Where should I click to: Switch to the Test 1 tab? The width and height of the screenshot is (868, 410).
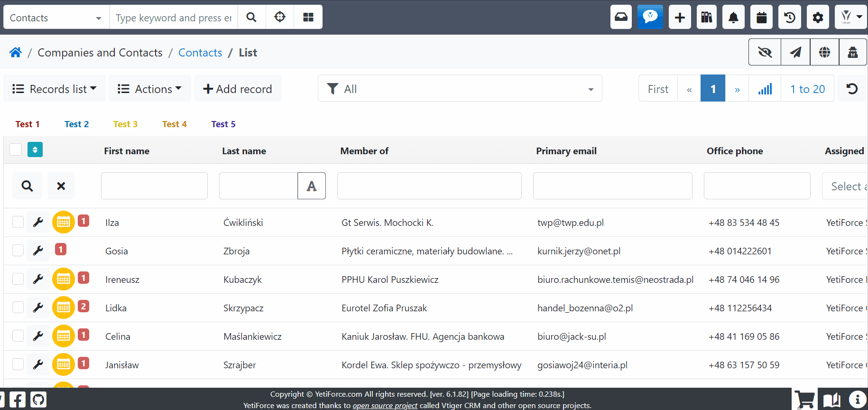pyautogui.click(x=28, y=124)
